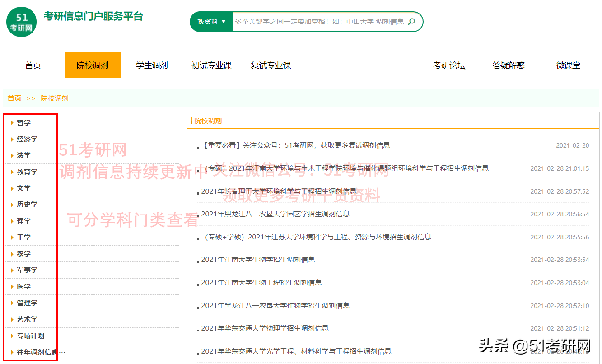
Task: Switch to the 学生调剂 tab
Action: (x=152, y=65)
